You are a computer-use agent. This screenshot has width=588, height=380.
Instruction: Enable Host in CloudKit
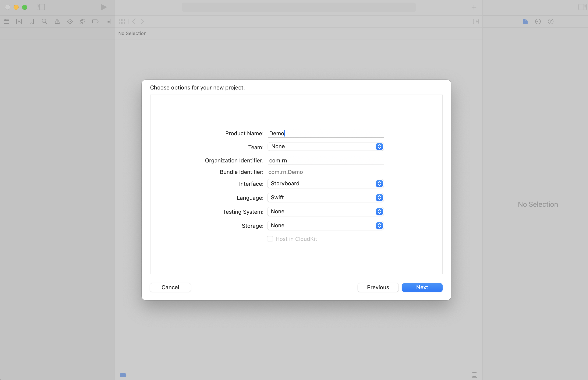coord(270,239)
